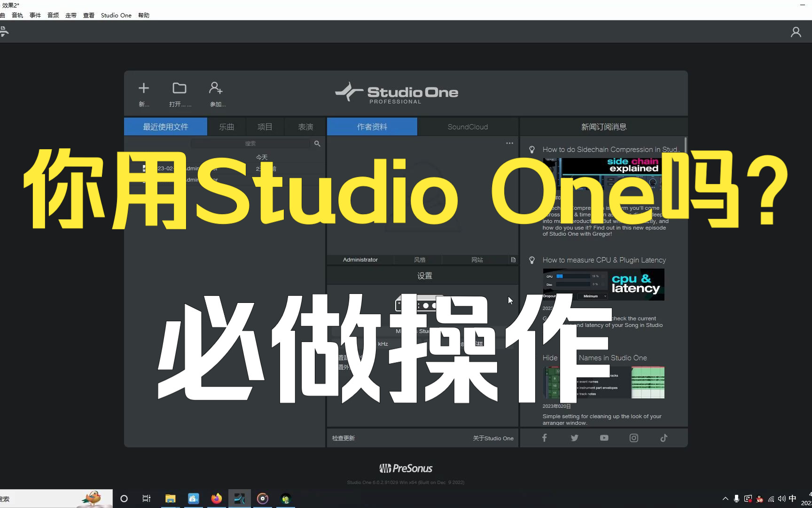Open the 事件 menu

pos(35,15)
